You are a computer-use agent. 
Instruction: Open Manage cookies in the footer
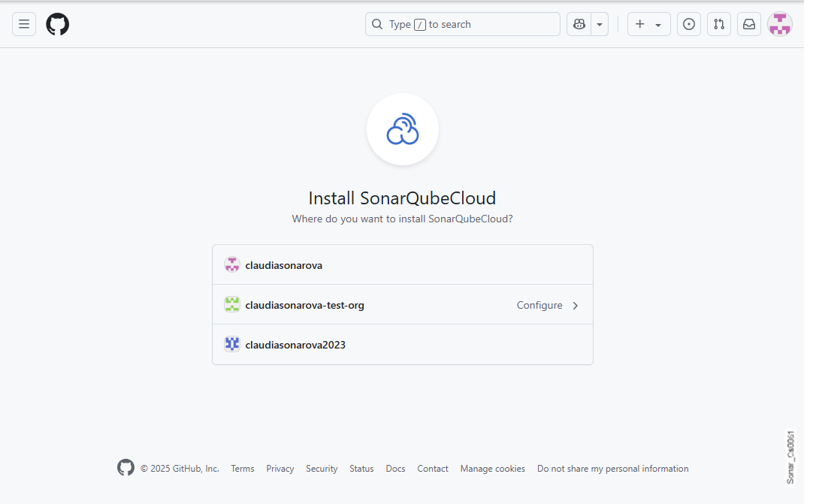(492, 468)
